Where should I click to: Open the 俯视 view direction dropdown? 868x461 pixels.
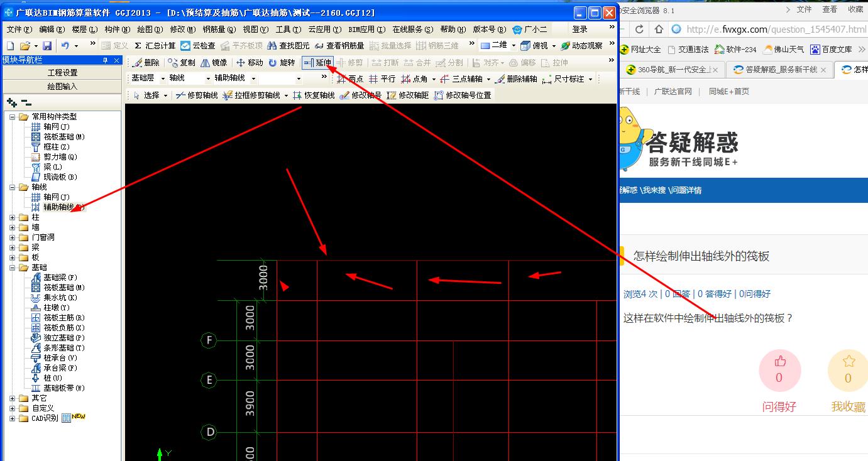click(x=553, y=46)
